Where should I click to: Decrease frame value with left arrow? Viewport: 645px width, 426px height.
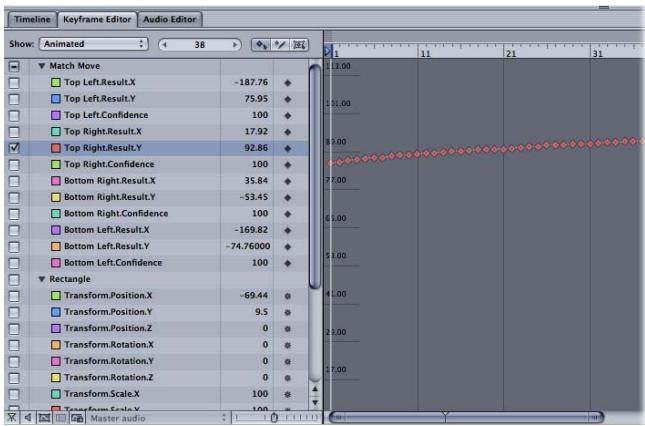click(165, 44)
